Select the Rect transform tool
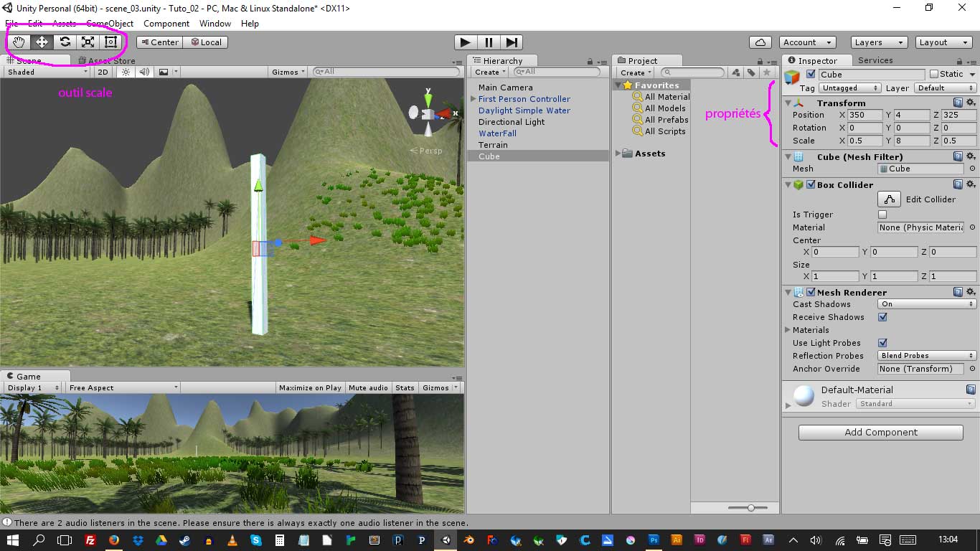This screenshot has width=980, height=551. click(x=110, y=42)
